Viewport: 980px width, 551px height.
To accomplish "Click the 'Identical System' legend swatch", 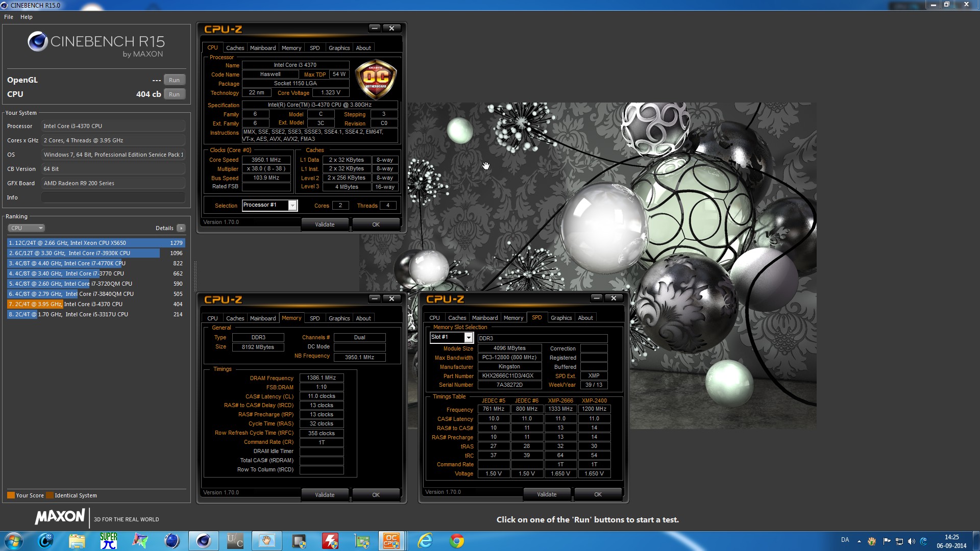I will [x=50, y=495].
